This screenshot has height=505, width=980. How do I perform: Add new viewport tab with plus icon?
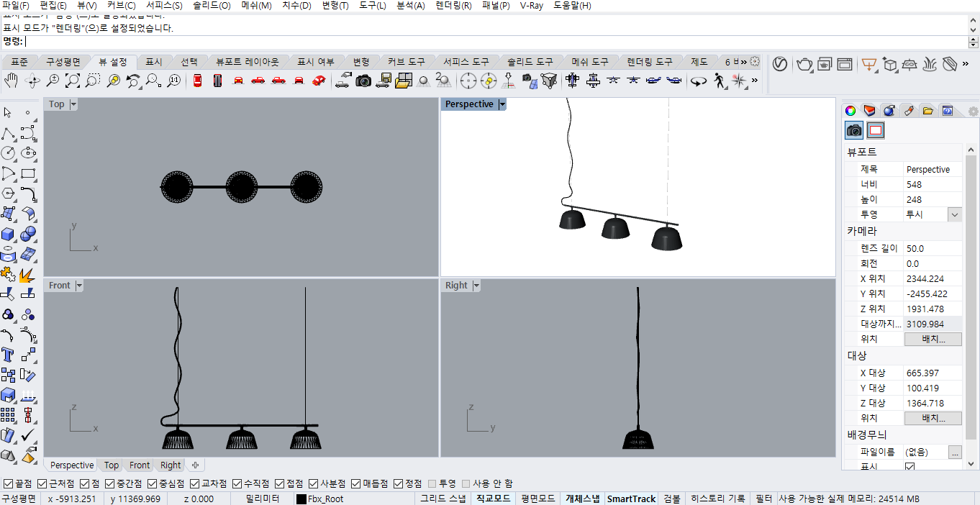coord(194,465)
